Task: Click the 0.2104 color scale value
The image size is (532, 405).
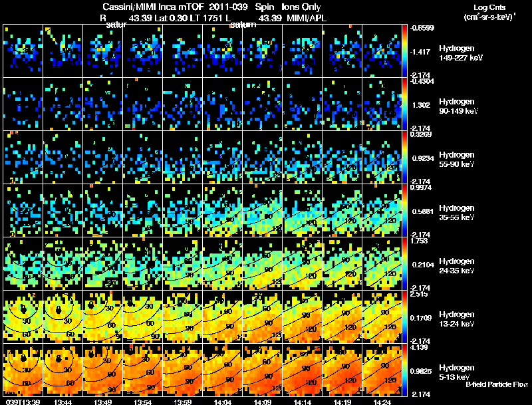Action: [423, 265]
